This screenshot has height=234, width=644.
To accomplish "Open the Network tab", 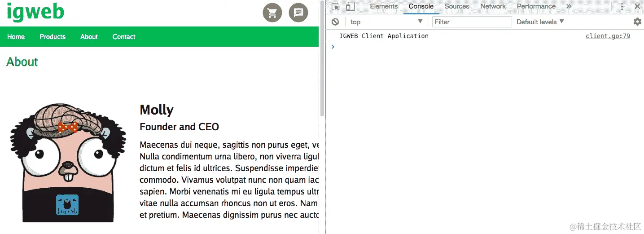I will click(x=493, y=6).
